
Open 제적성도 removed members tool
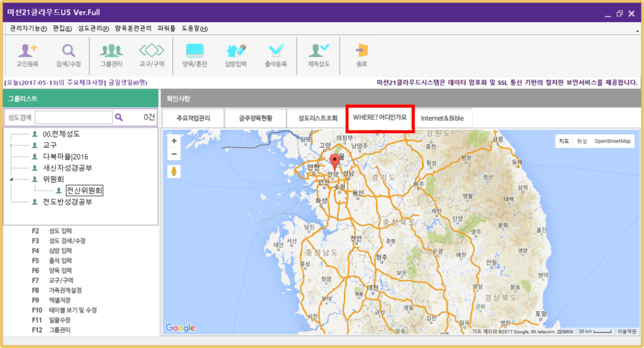(319, 55)
